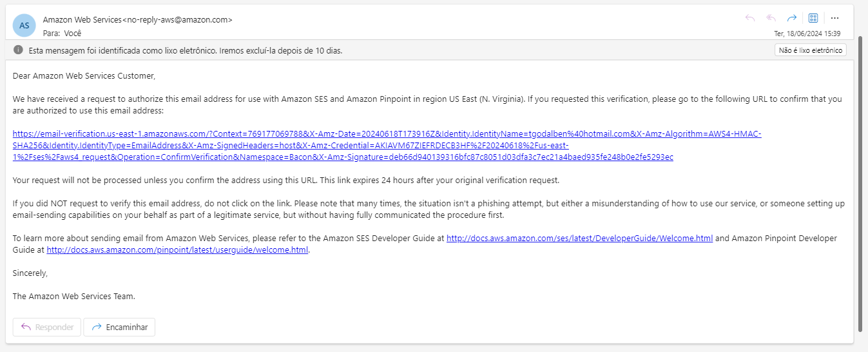
Task: Click the 'Dear Amazon Web Services Customer' greeting
Action: point(84,75)
